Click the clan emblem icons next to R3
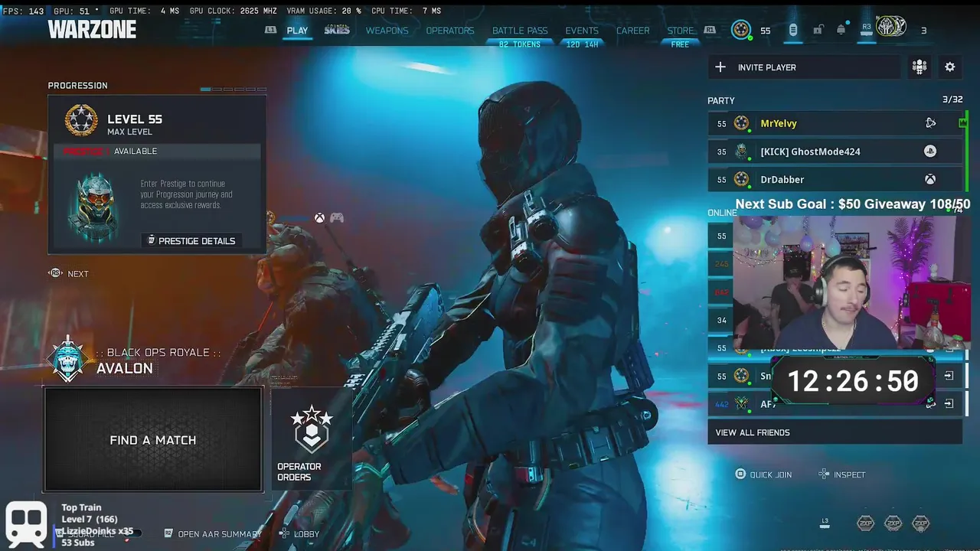The image size is (980, 551). pyautogui.click(x=891, y=28)
